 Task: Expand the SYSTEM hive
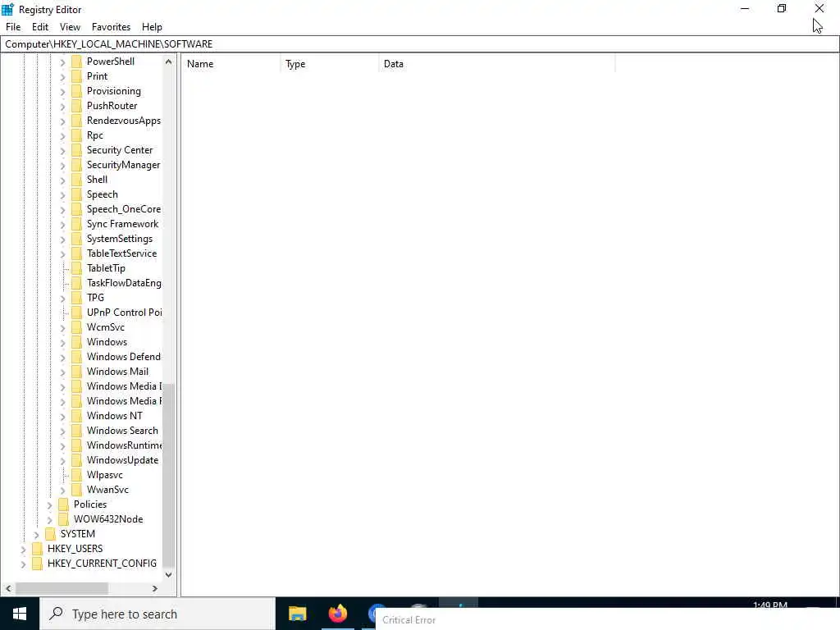point(36,535)
